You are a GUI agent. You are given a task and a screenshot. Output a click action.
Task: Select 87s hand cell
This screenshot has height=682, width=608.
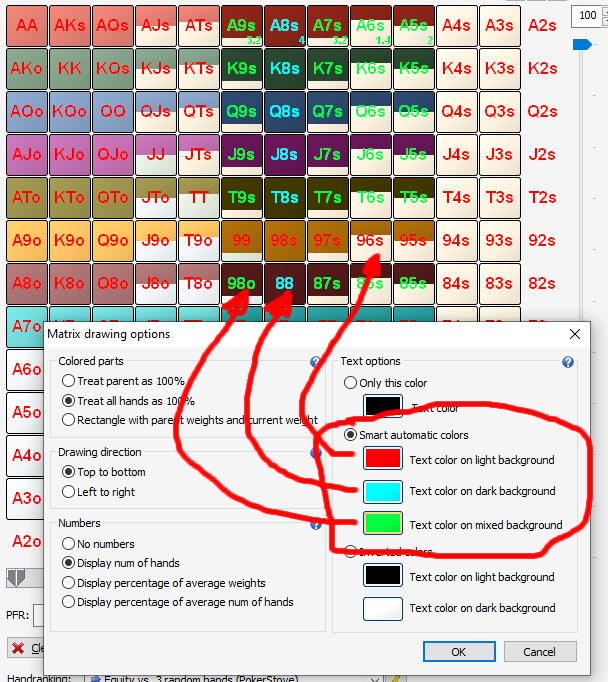[328, 284]
